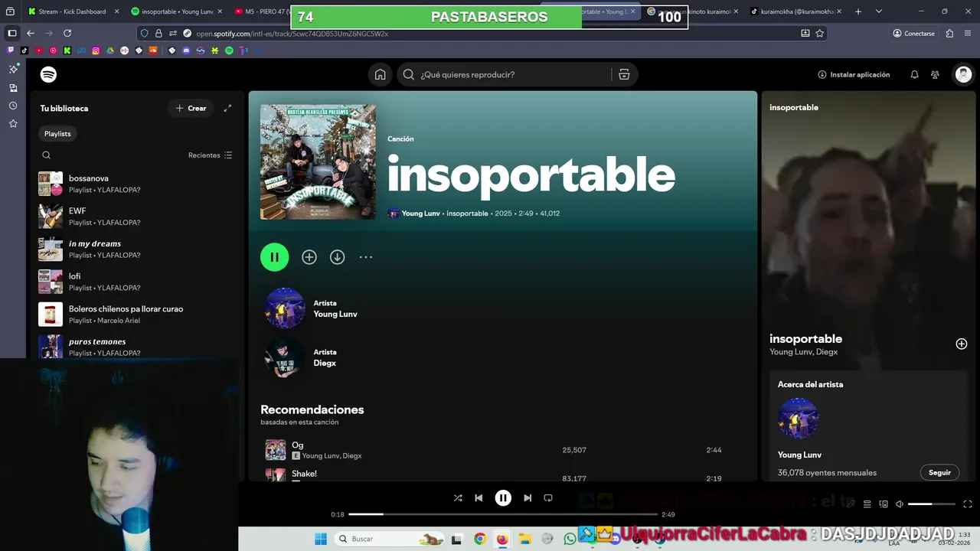Open the EWF playlist
This screenshot has height=551, width=980.
(136, 217)
